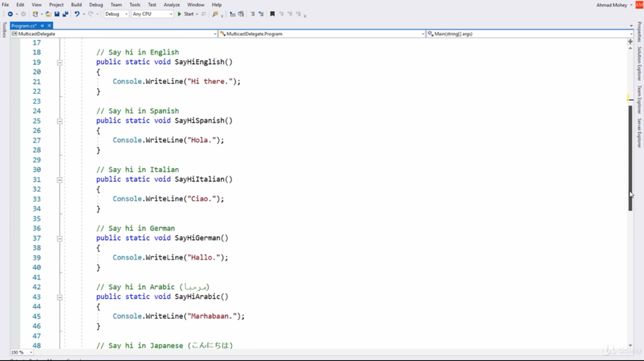Click the Navigate Forward arrow icon
644x361 pixels.
[x=23, y=14]
